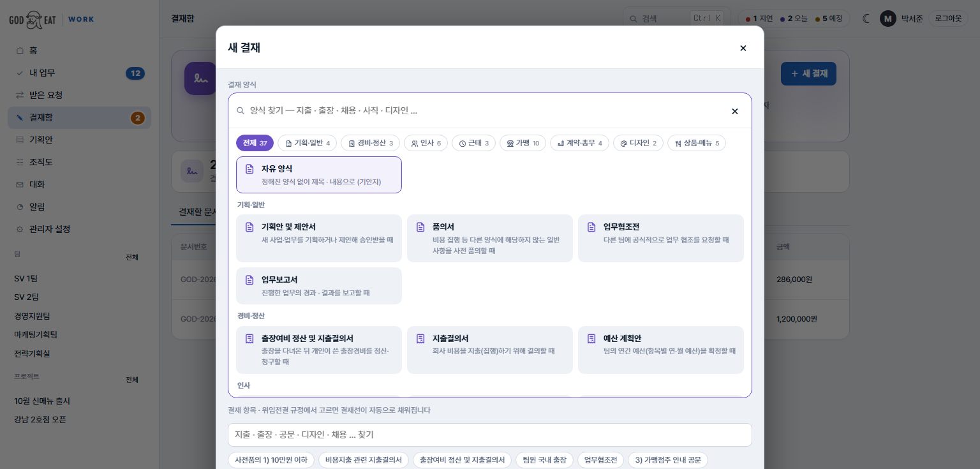The image size is (980, 469).
Task: Click the 지출결의서 card's document icon
Action: pyautogui.click(x=420, y=338)
